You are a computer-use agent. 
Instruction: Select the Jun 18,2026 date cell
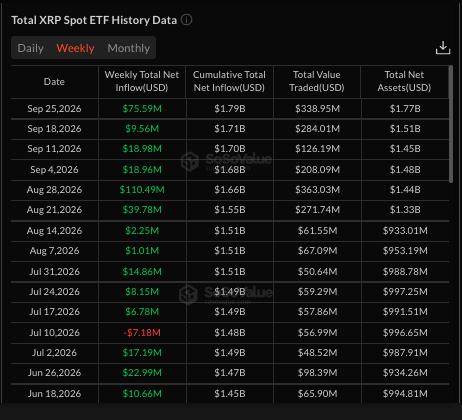click(x=54, y=394)
